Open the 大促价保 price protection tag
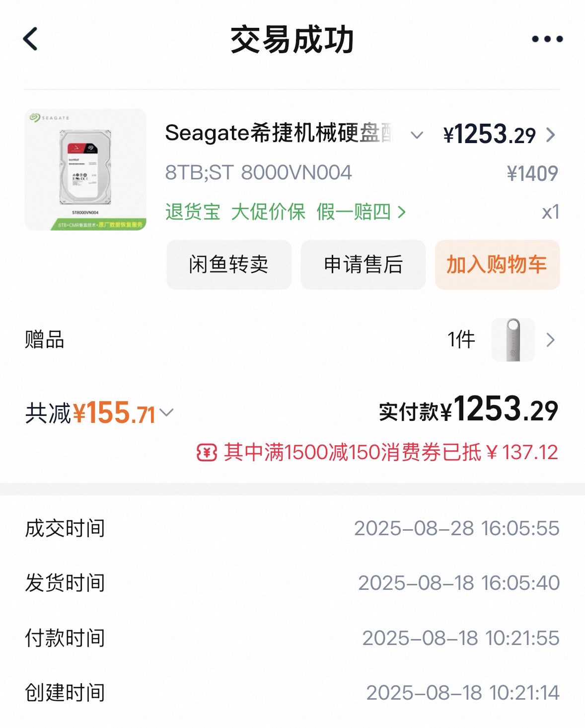Screen dimensions: 585x728 pyautogui.click(x=268, y=212)
